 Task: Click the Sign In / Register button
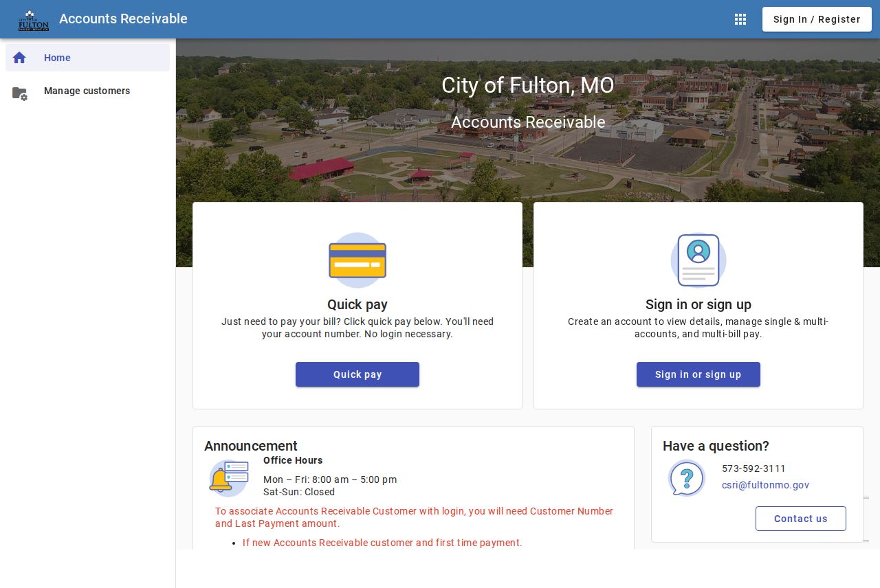[817, 19]
